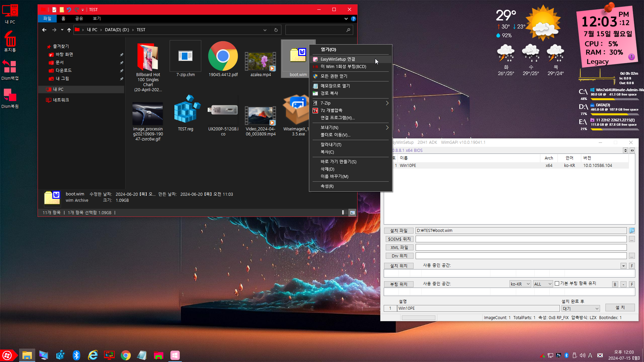Click the browse magnifier icon for 설치 파일
Viewport: 644px width, 362px height.
[632, 231]
